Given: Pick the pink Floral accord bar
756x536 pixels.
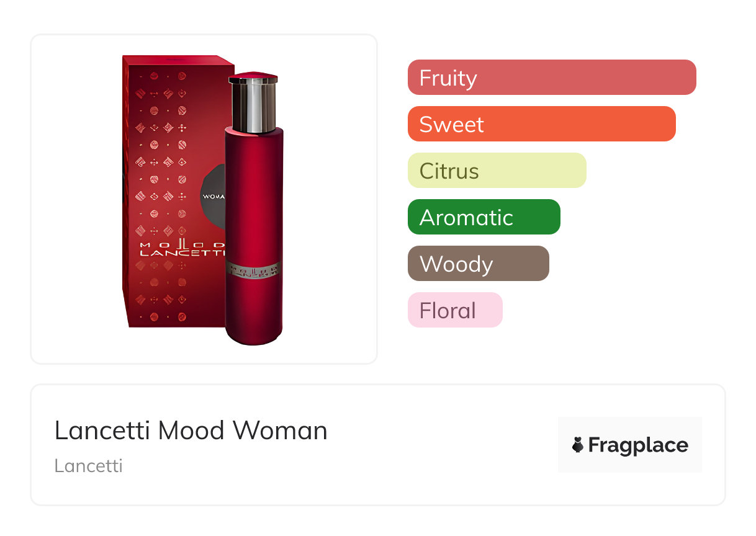Looking at the screenshot, I should [x=454, y=310].
